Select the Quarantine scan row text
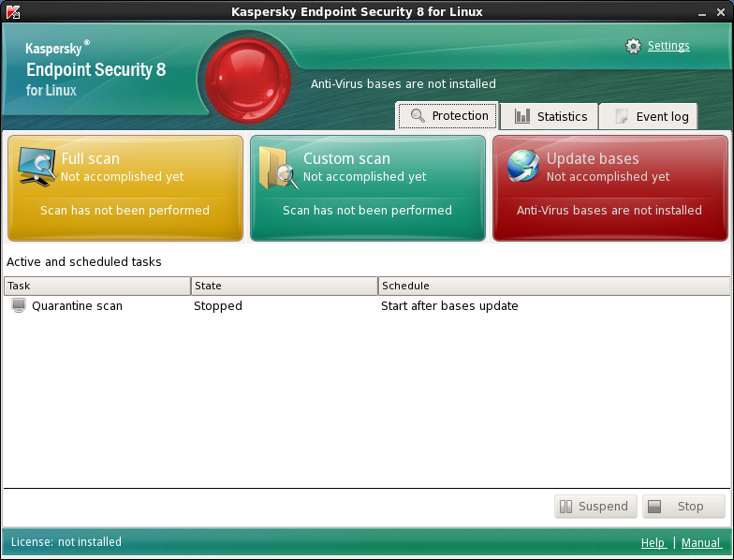 (77, 305)
